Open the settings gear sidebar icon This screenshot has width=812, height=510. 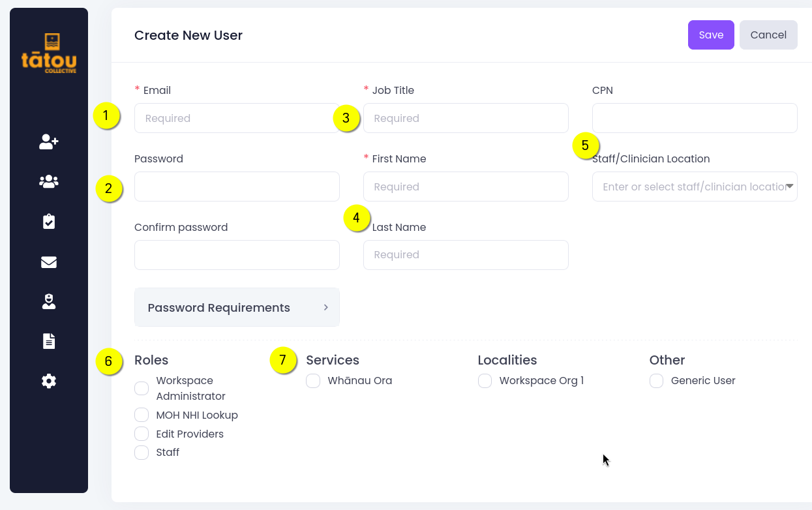click(x=49, y=381)
